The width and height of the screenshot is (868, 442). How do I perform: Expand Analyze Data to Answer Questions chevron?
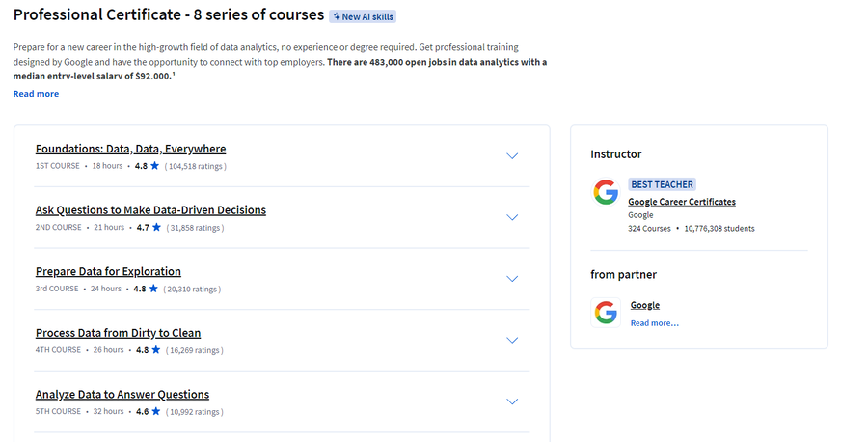(x=512, y=402)
